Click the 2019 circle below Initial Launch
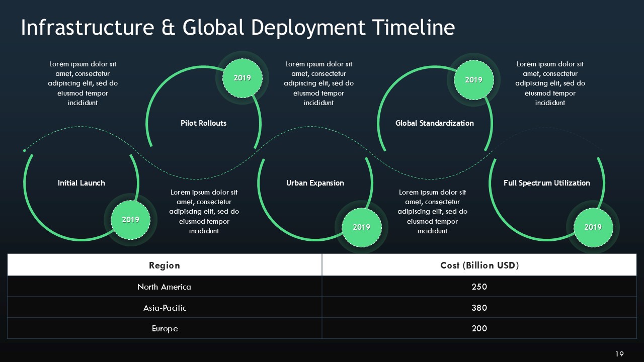This screenshot has width=644, height=362. 130,220
